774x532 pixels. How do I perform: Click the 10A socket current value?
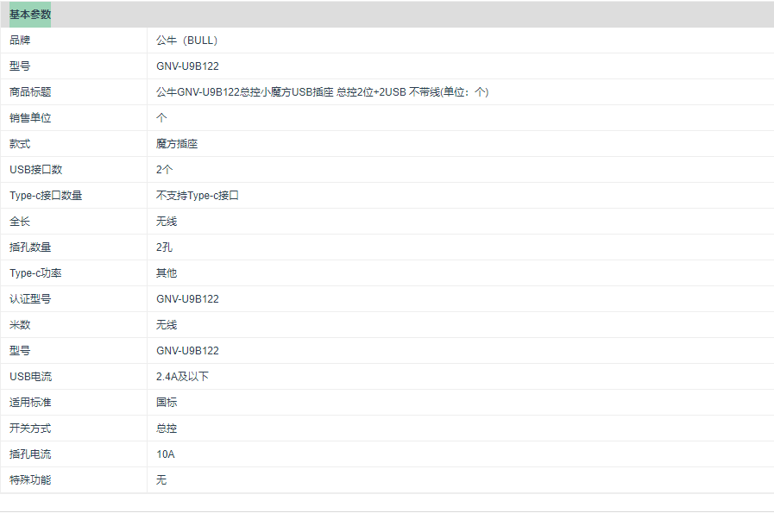tap(166, 454)
